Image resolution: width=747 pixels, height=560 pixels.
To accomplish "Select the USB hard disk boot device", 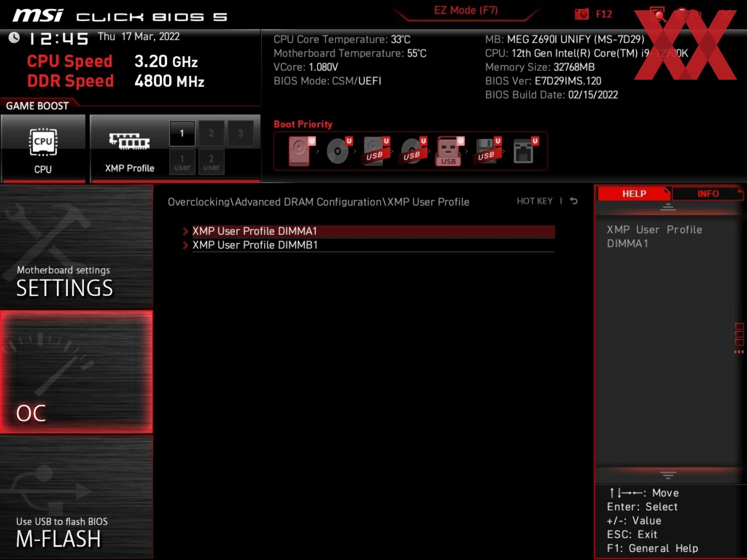I will click(376, 151).
